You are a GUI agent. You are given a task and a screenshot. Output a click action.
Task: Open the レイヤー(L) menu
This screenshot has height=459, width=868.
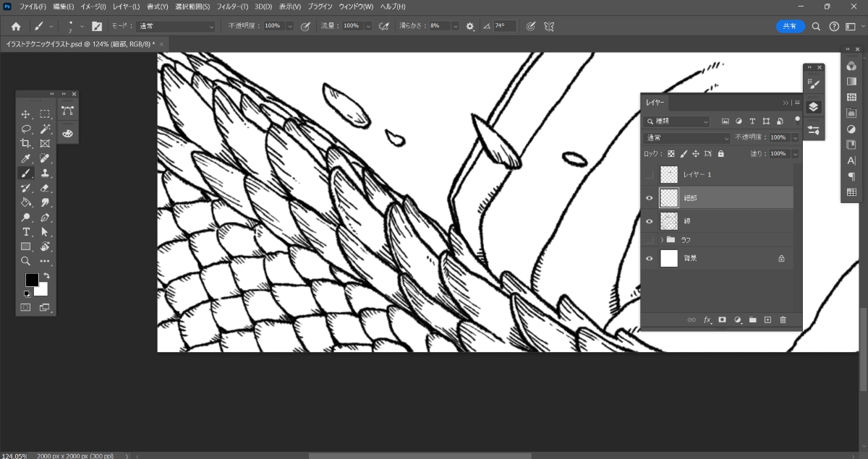(x=126, y=7)
